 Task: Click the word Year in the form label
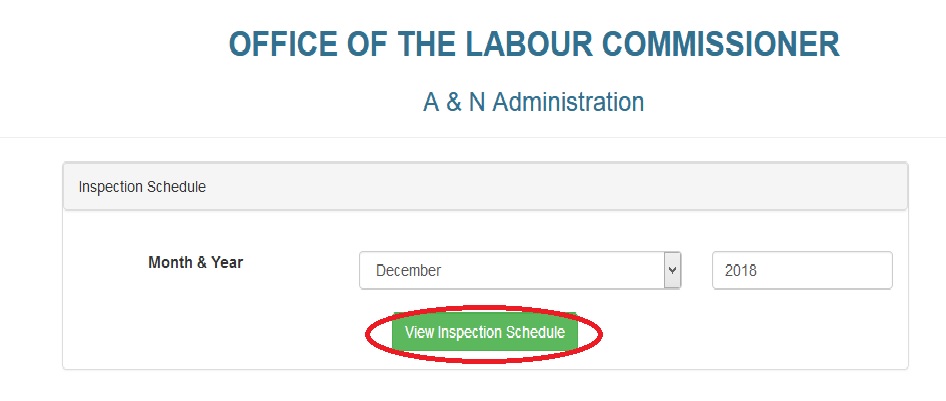225,263
